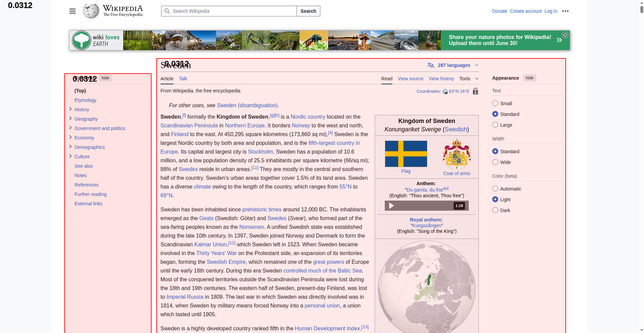Open the View history tab
Image resolution: width=644 pixels, height=333 pixels.
[x=441, y=79]
